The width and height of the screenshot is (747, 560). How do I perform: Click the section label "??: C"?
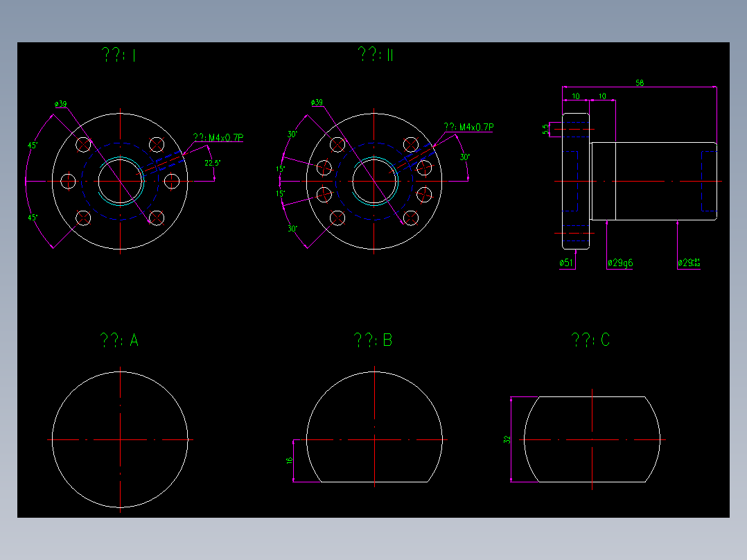click(591, 340)
